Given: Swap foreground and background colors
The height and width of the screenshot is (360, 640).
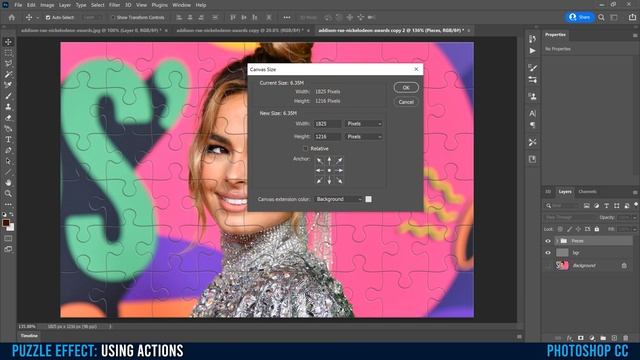Looking at the screenshot, I should point(11,214).
